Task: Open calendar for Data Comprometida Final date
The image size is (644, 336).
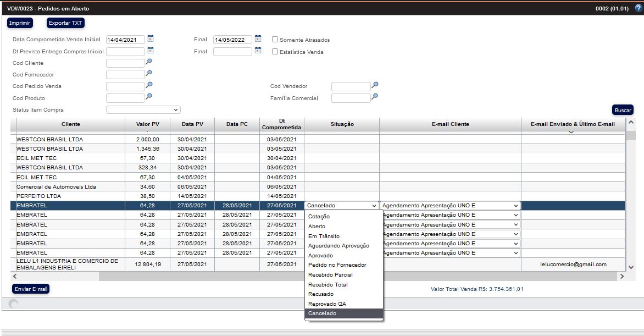Action: click(258, 39)
